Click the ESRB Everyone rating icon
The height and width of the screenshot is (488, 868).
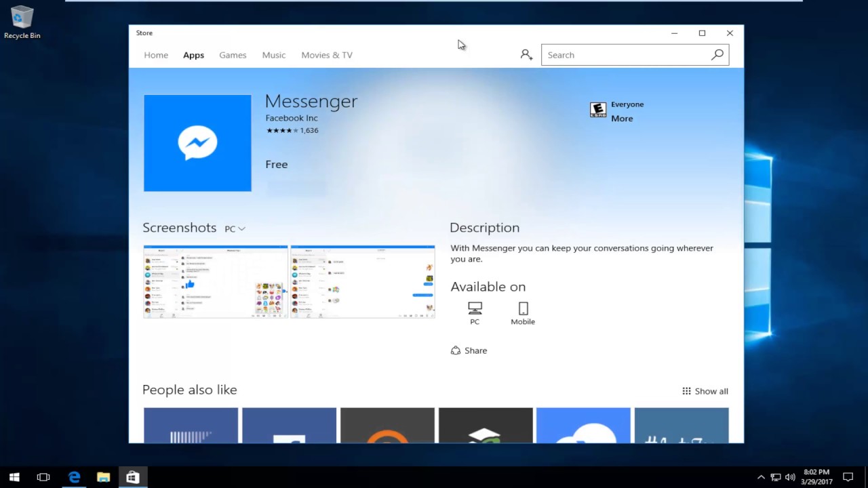coord(597,109)
